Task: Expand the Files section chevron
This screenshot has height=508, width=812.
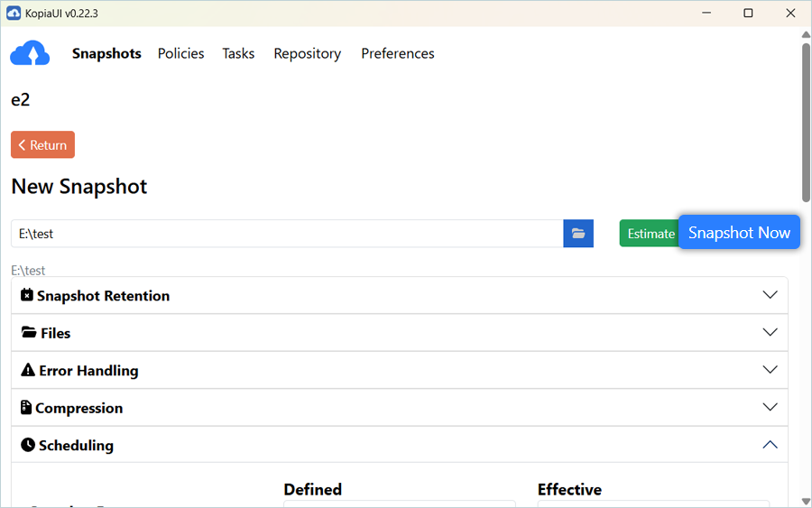Action: (x=770, y=333)
